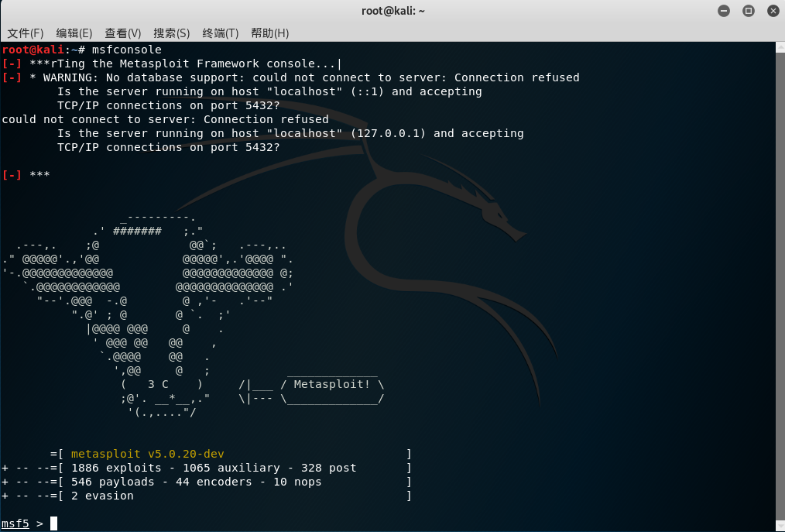Screen dimensions: 785x532
Task: Minimize the terminal window
Action: [723, 11]
